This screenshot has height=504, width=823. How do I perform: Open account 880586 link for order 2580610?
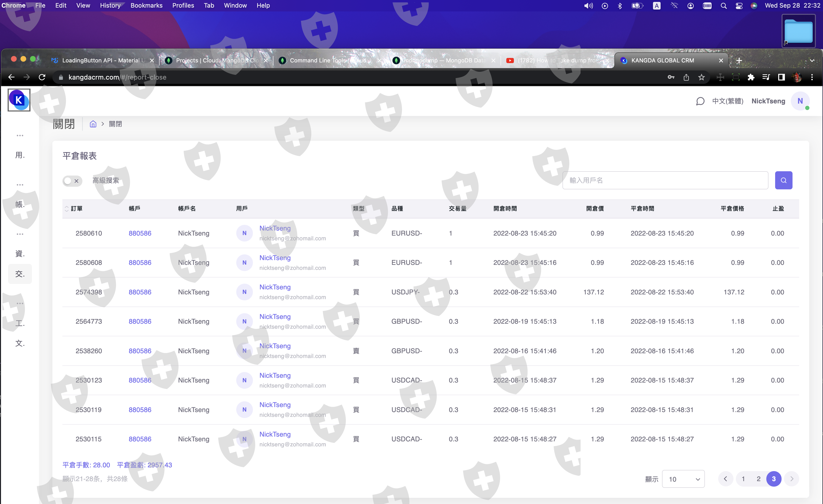coord(140,233)
